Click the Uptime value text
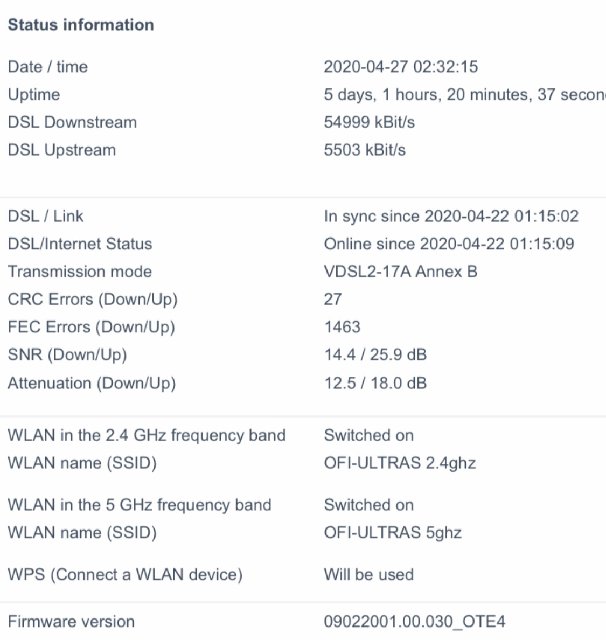Viewport: 606px width, 640px height. 465,95
